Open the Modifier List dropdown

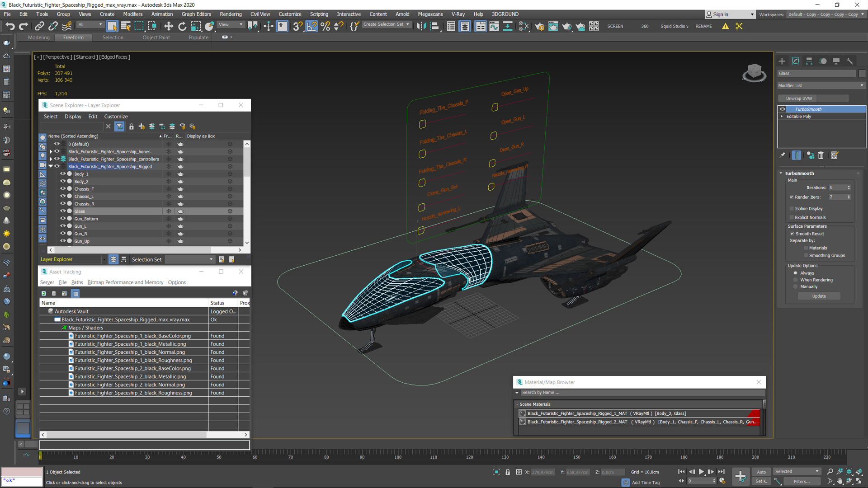[x=821, y=85]
